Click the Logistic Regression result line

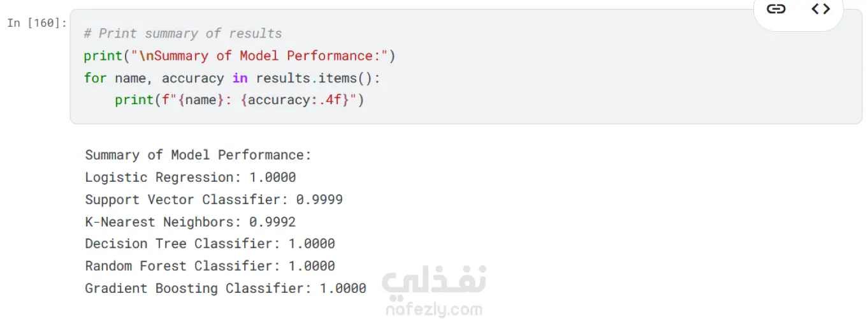[191, 177]
